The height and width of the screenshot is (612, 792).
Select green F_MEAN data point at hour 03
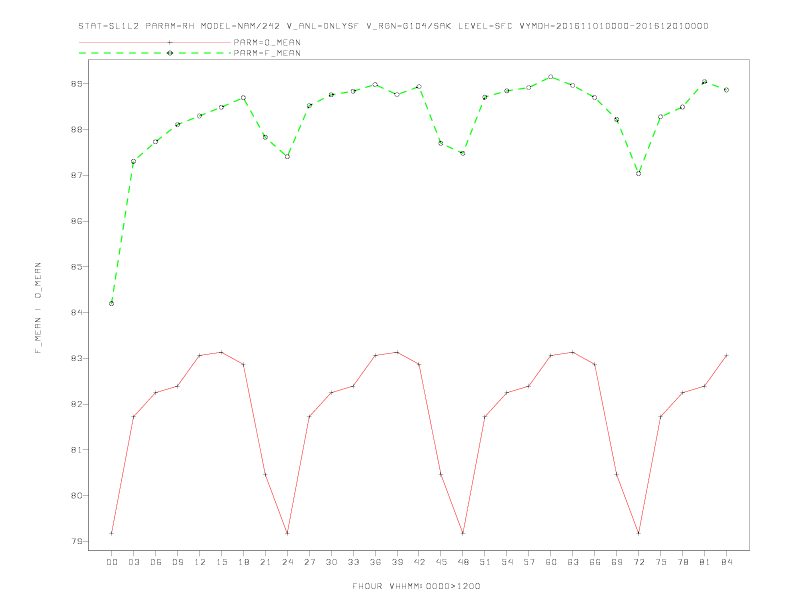[x=133, y=162]
